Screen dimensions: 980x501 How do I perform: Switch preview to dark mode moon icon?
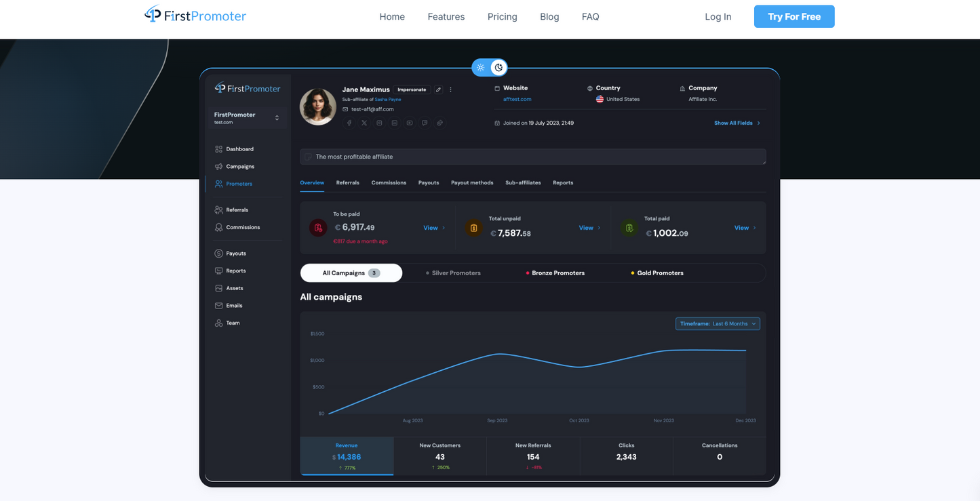tap(498, 67)
